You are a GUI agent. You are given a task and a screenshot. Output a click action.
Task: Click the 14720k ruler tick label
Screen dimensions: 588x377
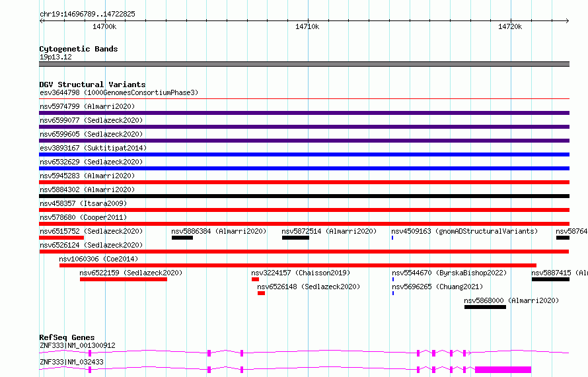point(510,26)
